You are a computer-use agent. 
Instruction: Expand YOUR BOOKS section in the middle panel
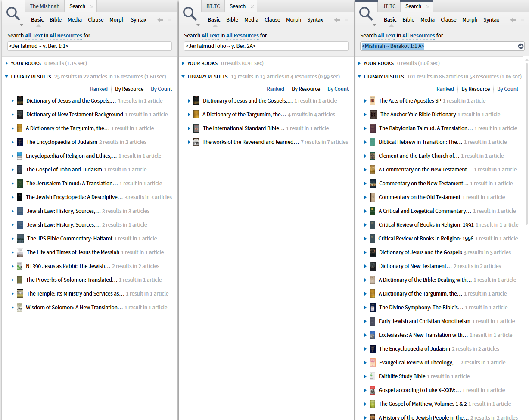tap(183, 63)
